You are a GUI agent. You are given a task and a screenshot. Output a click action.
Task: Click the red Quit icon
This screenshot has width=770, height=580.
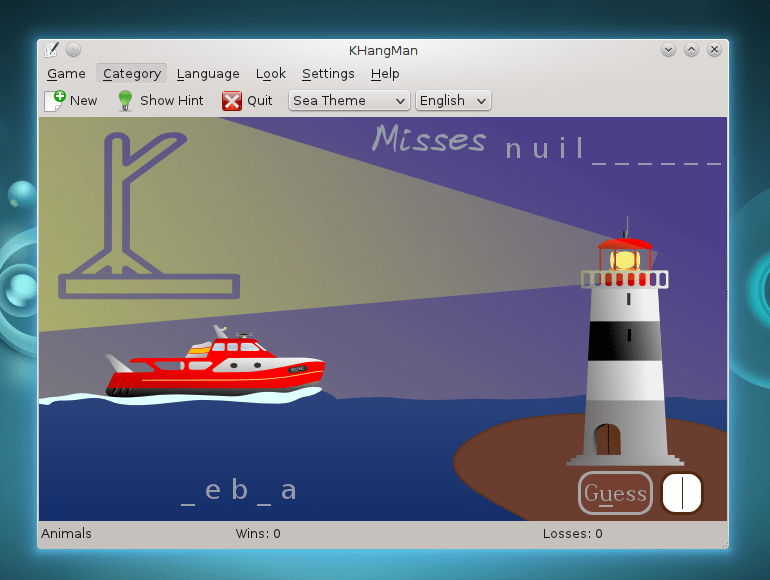click(232, 100)
